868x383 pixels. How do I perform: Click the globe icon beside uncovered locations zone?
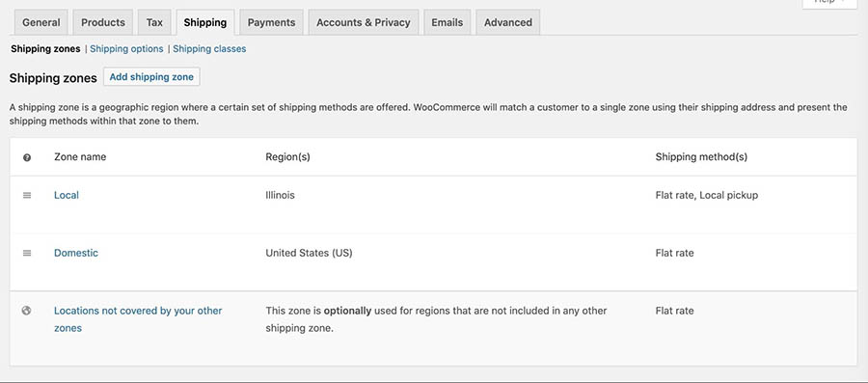point(26,311)
